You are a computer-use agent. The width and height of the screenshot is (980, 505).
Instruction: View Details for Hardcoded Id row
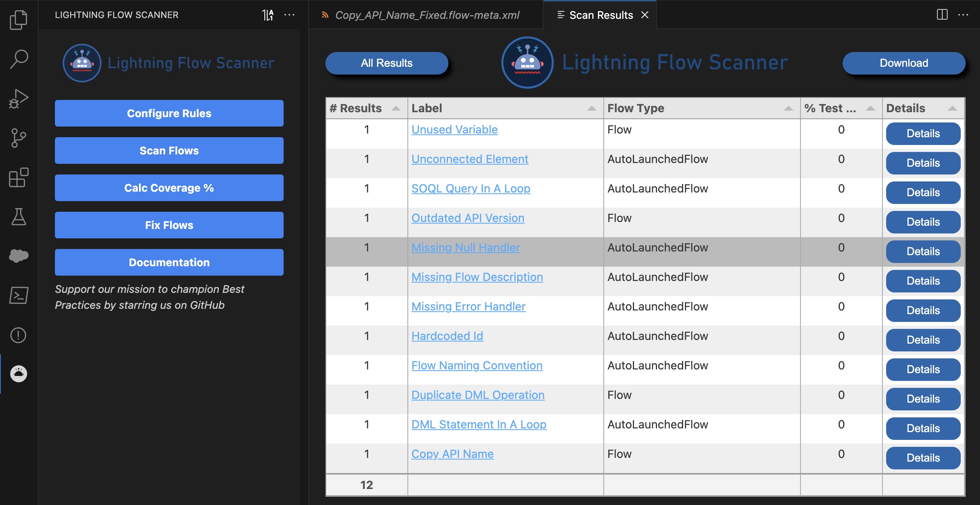point(923,340)
